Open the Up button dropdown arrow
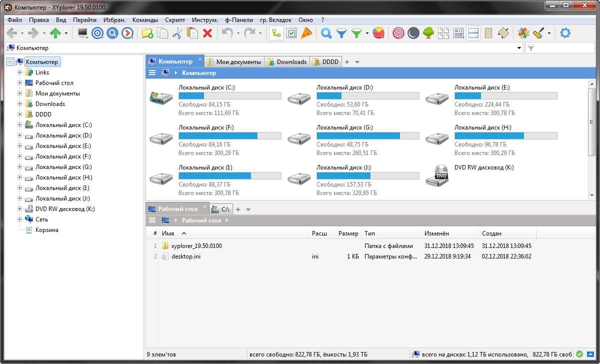This screenshot has height=364, width=600. coord(66,33)
